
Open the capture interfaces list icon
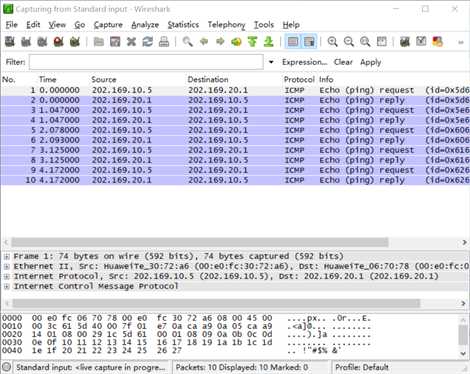coord(10,42)
